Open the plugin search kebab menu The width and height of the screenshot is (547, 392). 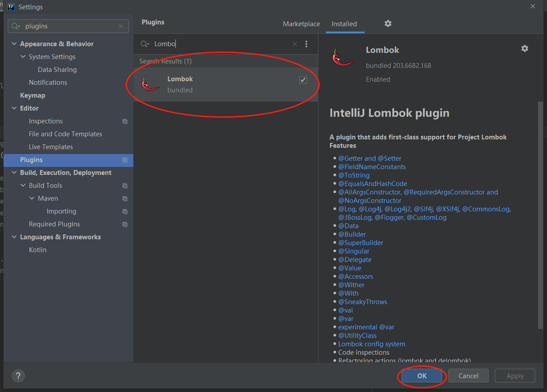307,44
